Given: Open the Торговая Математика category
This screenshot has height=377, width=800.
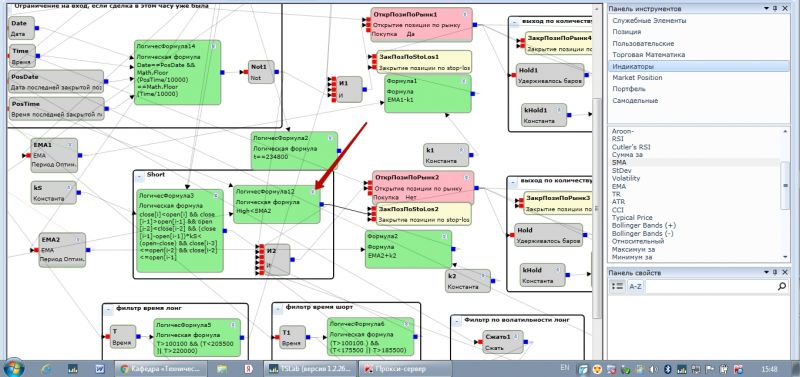Looking at the screenshot, I should (698, 55).
